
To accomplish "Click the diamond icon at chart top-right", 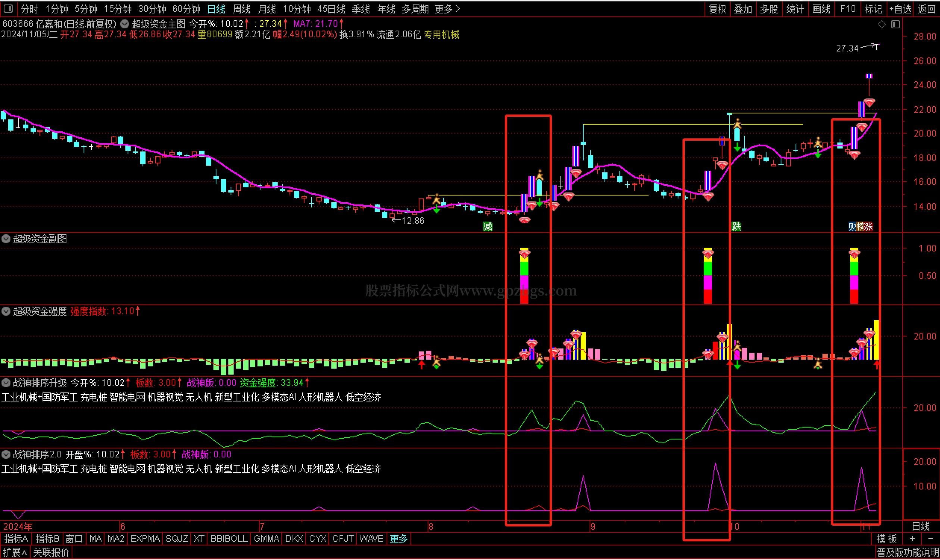I will click(x=881, y=24).
